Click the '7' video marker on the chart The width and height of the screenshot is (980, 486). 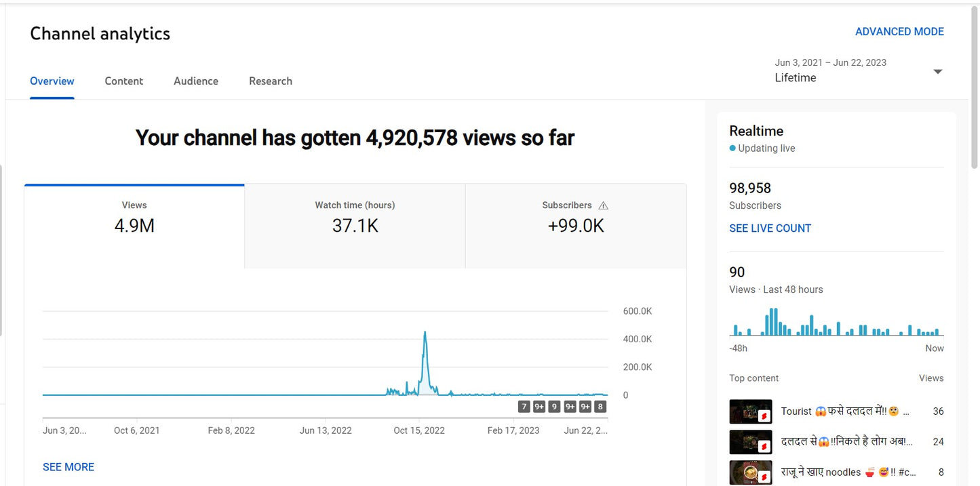pos(524,405)
